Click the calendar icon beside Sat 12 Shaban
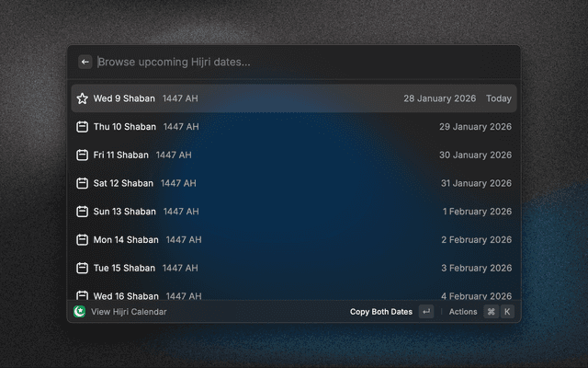Viewport: 588px width, 368px height. click(x=82, y=183)
